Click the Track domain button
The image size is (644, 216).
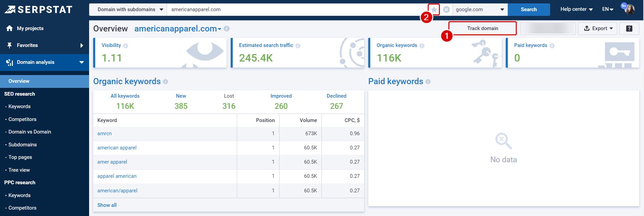pos(482,28)
